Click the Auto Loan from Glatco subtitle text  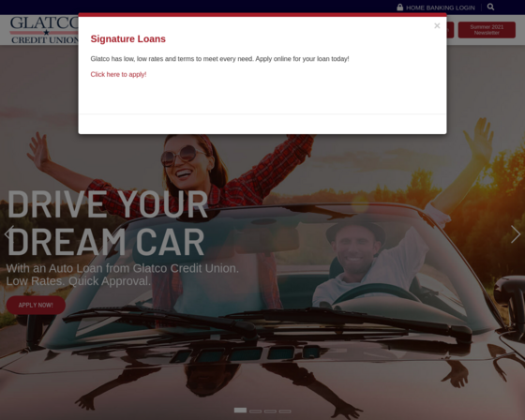tap(123, 275)
